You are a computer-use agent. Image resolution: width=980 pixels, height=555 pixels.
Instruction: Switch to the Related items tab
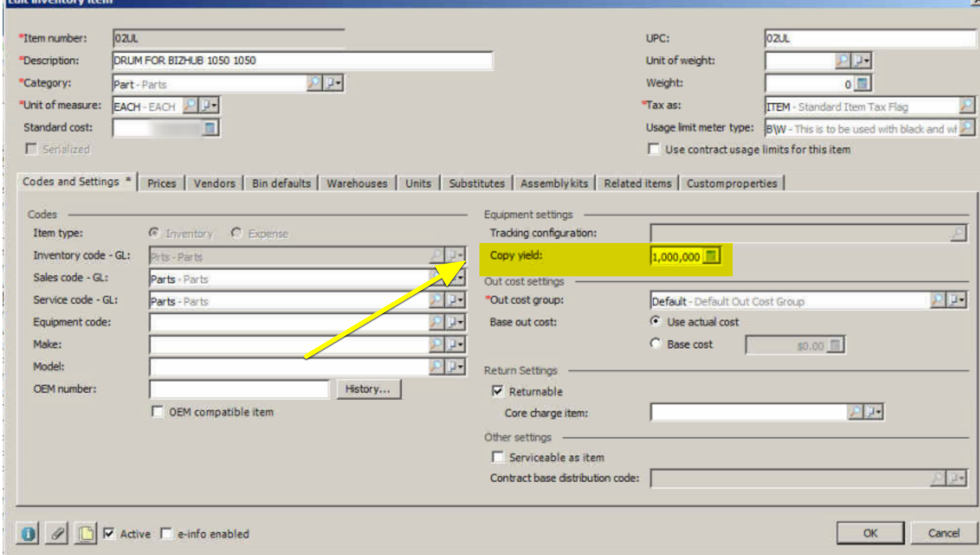pos(638,183)
